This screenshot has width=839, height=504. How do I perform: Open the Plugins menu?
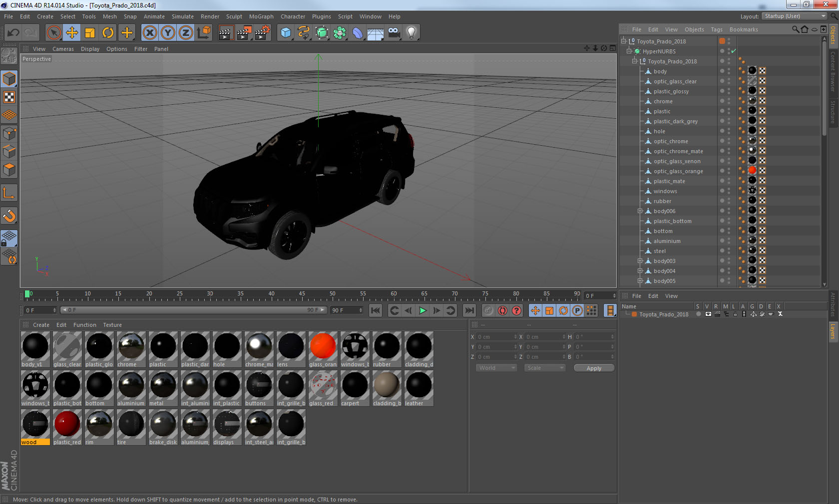(321, 16)
